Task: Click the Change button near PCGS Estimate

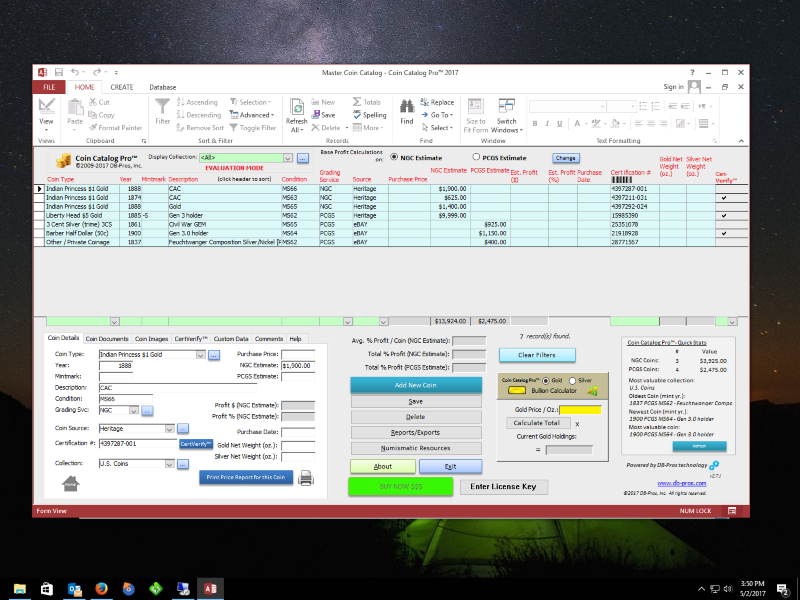Action: pyautogui.click(x=565, y=158)
